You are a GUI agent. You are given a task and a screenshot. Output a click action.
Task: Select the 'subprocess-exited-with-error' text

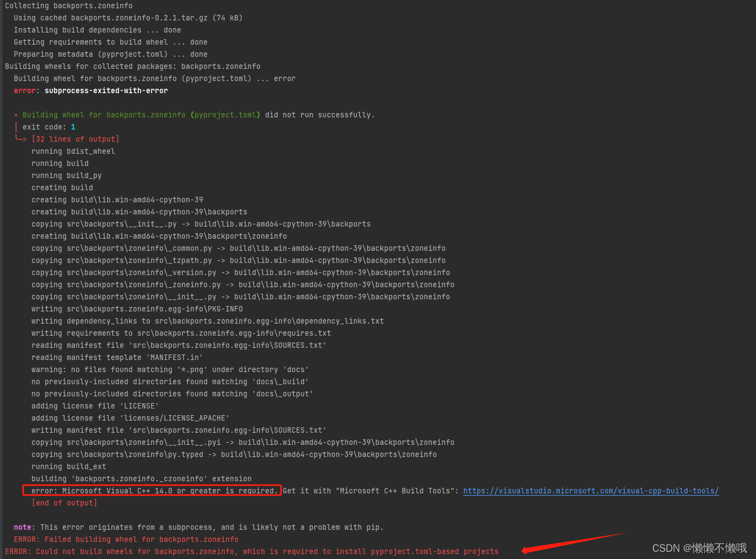106,90
